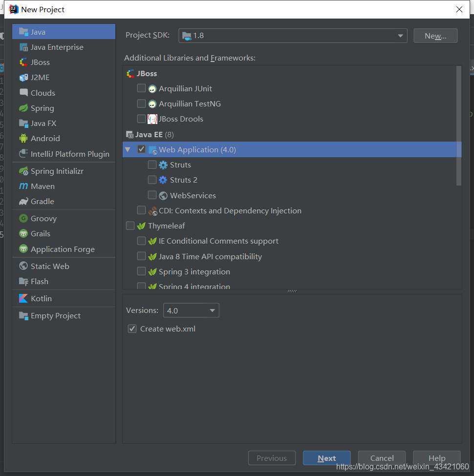474x476 pixels.
Task: Click the Thymeleaf leaf icon
Action: tap(141, 226)
